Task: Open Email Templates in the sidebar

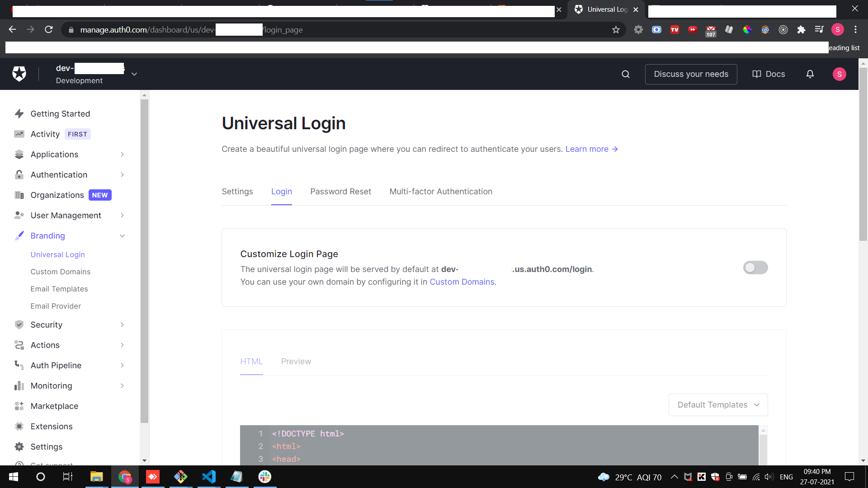Action: [59, 289]
